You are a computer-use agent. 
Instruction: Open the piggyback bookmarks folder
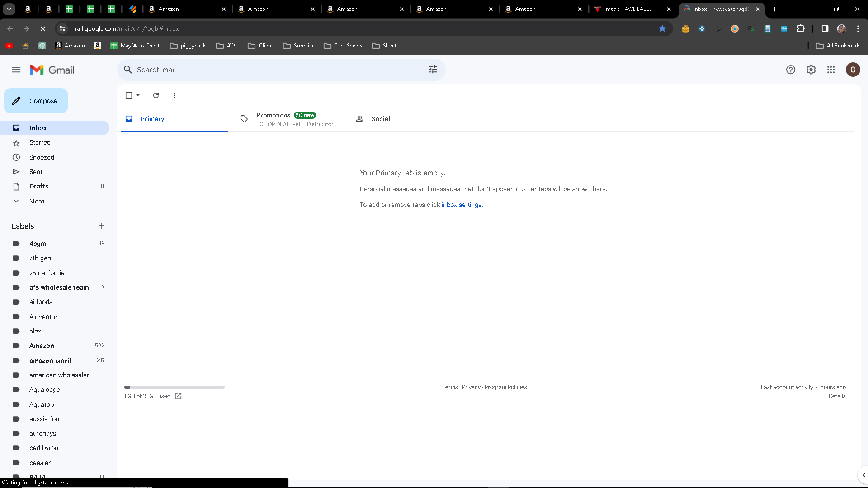(x=188, y=46)
